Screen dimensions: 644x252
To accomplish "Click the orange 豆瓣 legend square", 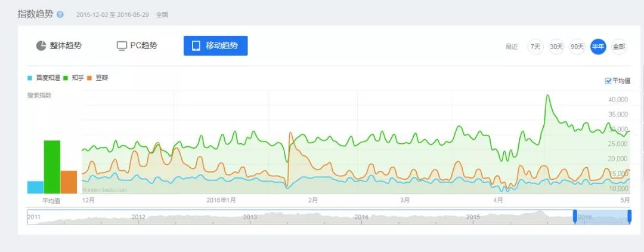I will (x=90, y=78).
